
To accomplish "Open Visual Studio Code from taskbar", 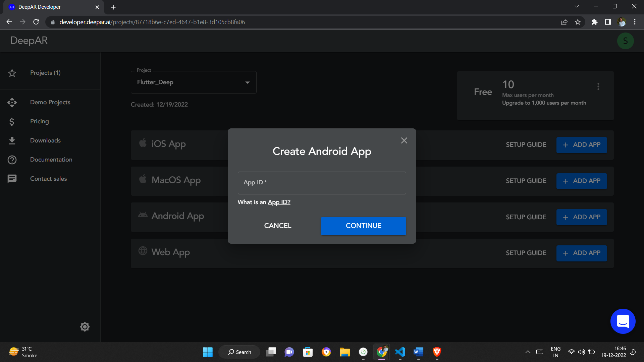I will [400, 352].
